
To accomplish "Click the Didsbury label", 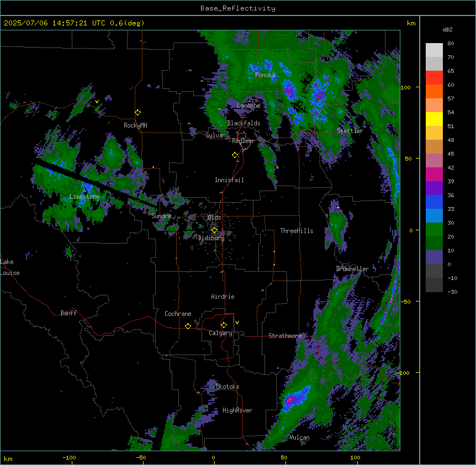I will click(211, 238).
